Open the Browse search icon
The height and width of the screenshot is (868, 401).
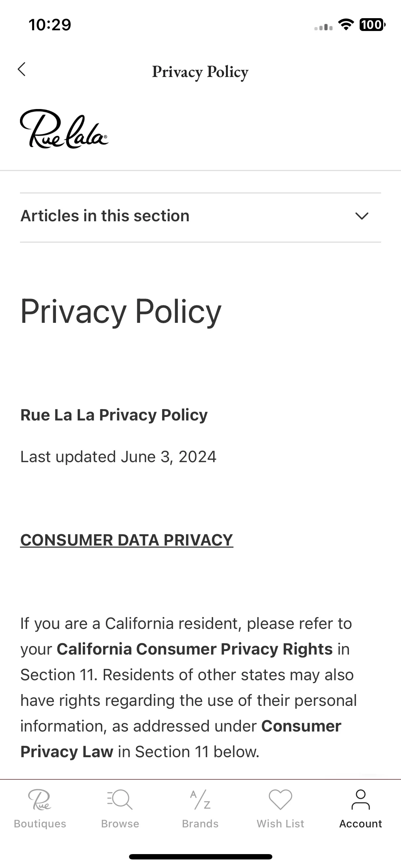120,800
